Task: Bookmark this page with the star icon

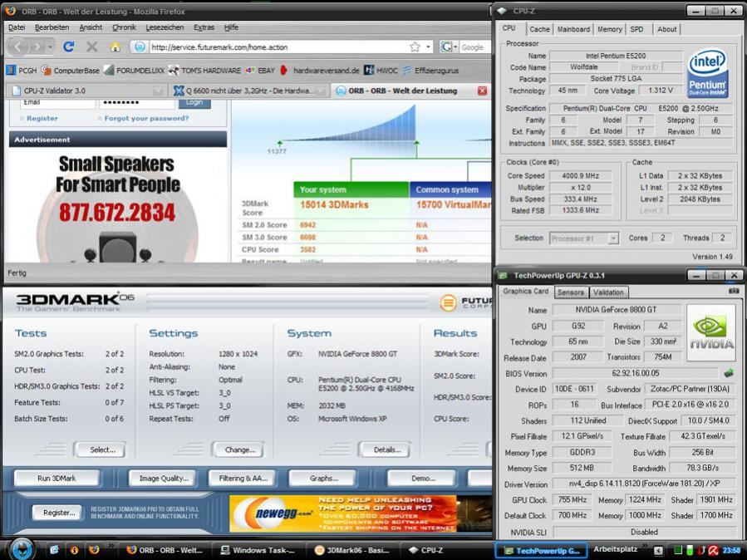Action: coord(415,47)
